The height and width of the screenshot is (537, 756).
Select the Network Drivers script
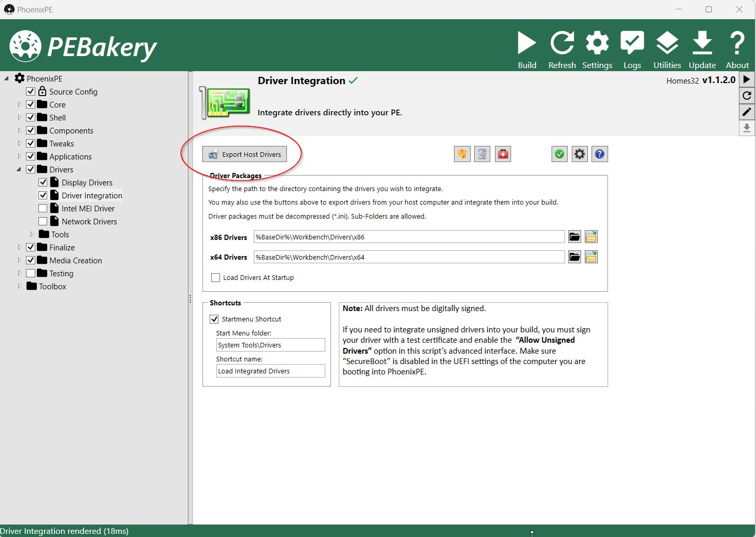click(x=89, y=221)
